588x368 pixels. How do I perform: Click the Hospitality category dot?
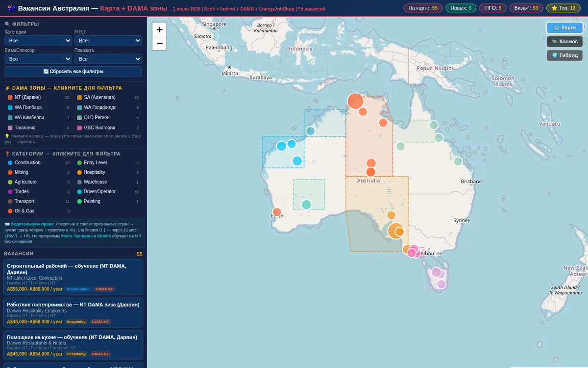tap(79, 173)
